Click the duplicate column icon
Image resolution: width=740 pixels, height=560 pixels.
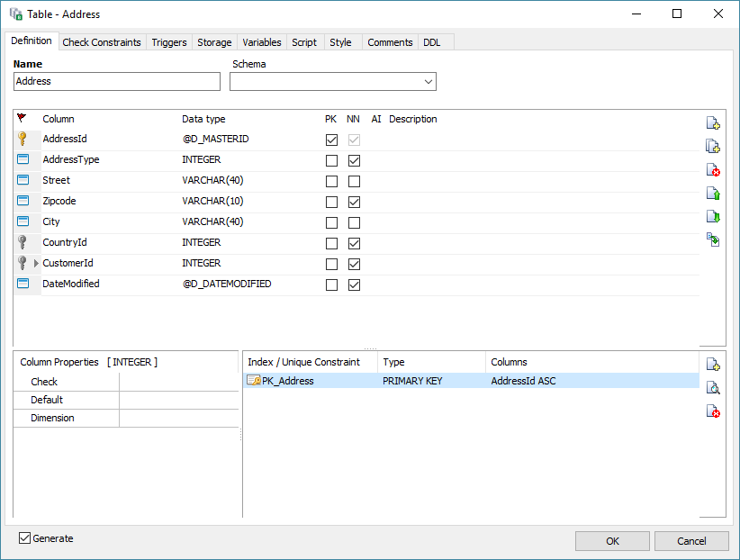click(713, 146)
